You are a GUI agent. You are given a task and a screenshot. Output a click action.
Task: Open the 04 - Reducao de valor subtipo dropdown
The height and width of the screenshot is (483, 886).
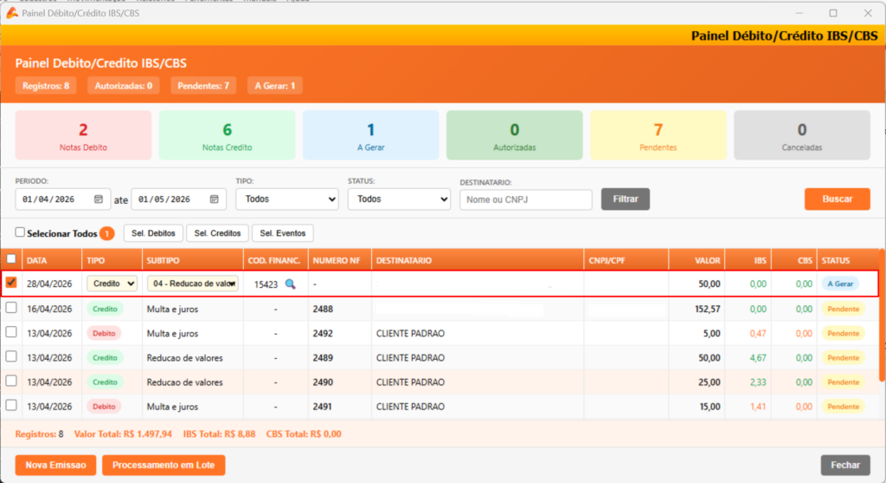tap(193, 284)
